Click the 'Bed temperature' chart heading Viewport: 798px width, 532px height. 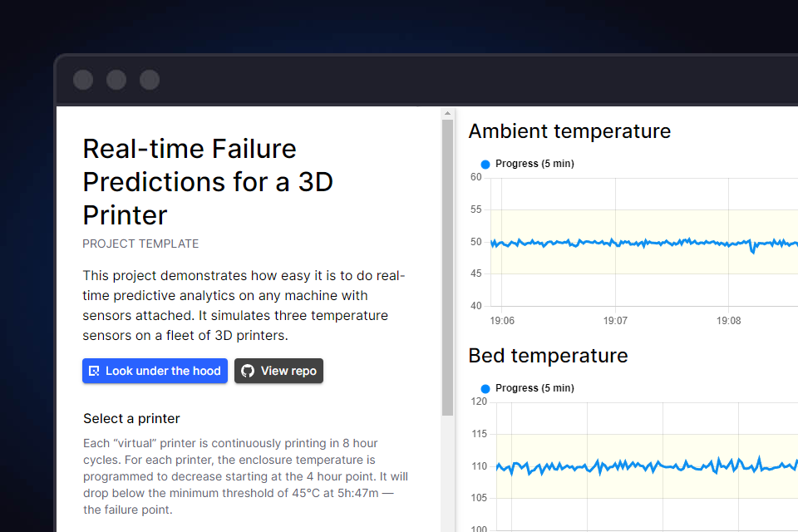[548, 356]
